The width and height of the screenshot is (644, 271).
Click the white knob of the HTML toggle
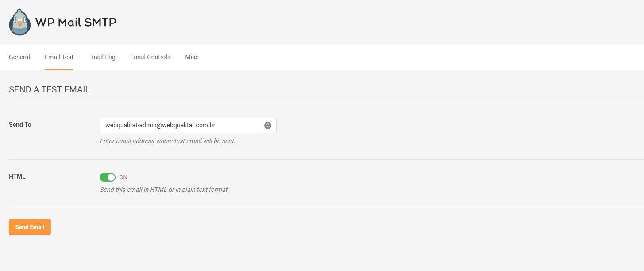(111, 177)
